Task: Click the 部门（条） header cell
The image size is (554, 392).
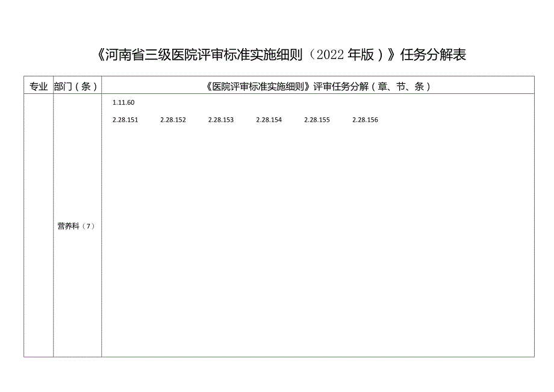Action: 76,86
